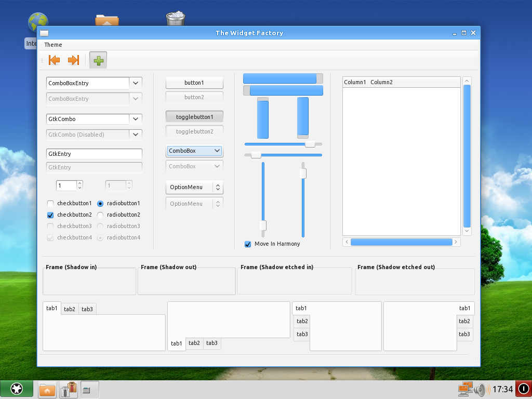Select tab3 in right-tabbed notebook
The width and height of the screenshot is (532, 399).
[x=464, y=334]
